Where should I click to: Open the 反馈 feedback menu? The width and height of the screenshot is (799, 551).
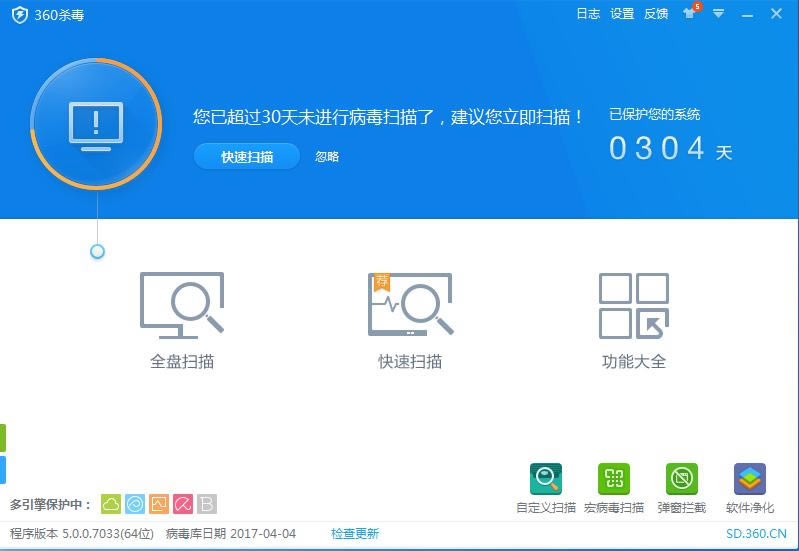click(656, 14)
